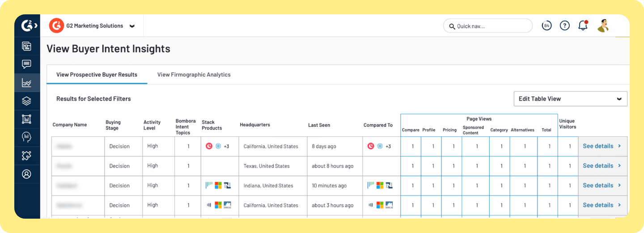Switch to View Firmographic Analytics tab

coord(194,75)
